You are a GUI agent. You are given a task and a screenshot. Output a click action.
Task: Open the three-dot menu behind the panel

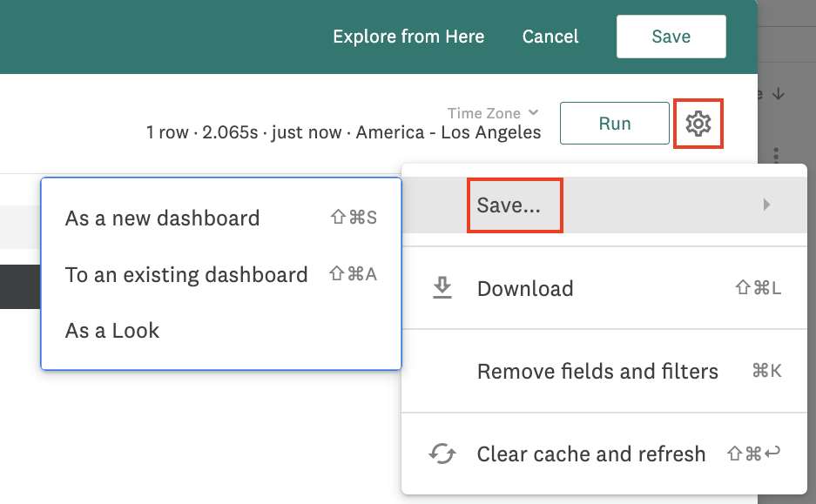776,155
